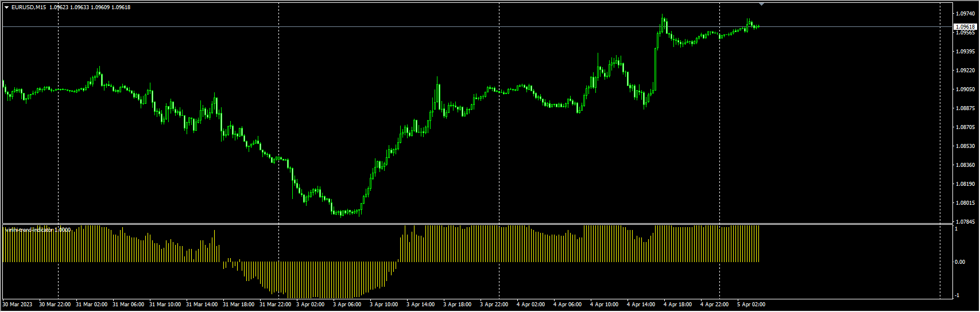Click the 3 Apr 06:00 time label

(347, 305)
